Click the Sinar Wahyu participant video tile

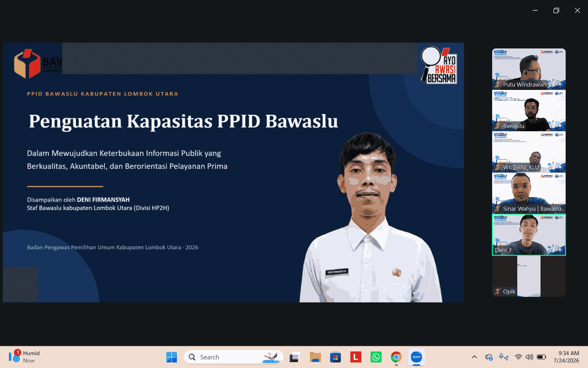529,193
